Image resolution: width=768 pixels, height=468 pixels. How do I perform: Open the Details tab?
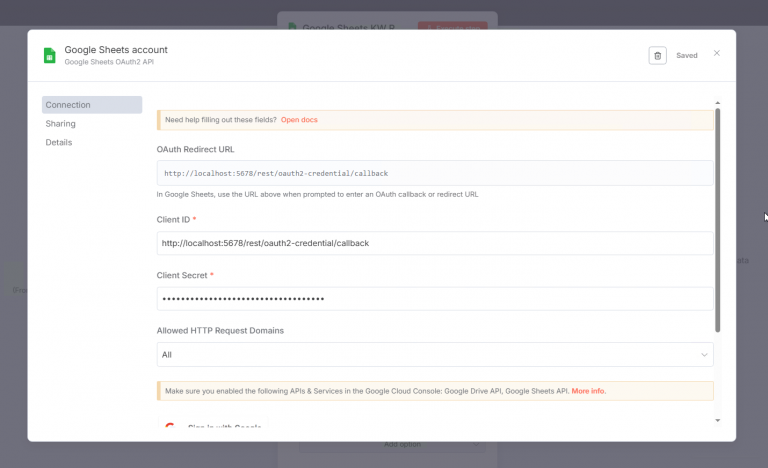click(x=59, y=142)
